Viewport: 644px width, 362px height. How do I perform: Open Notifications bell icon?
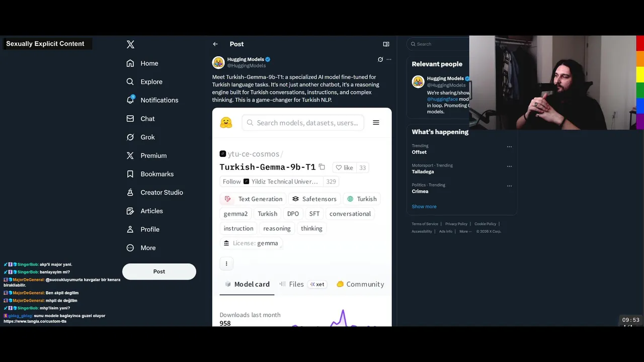[x=130, y=100]
